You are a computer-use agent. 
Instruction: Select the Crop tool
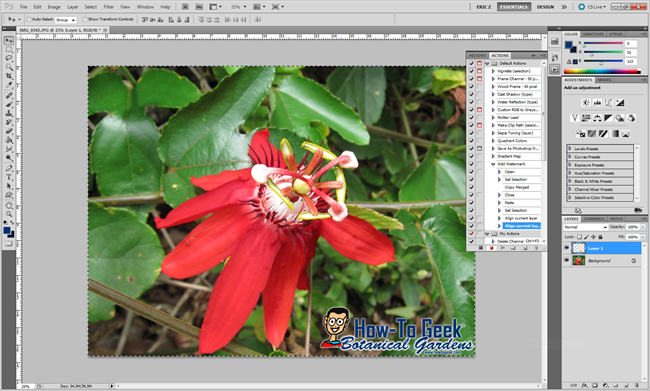point(9,76)
